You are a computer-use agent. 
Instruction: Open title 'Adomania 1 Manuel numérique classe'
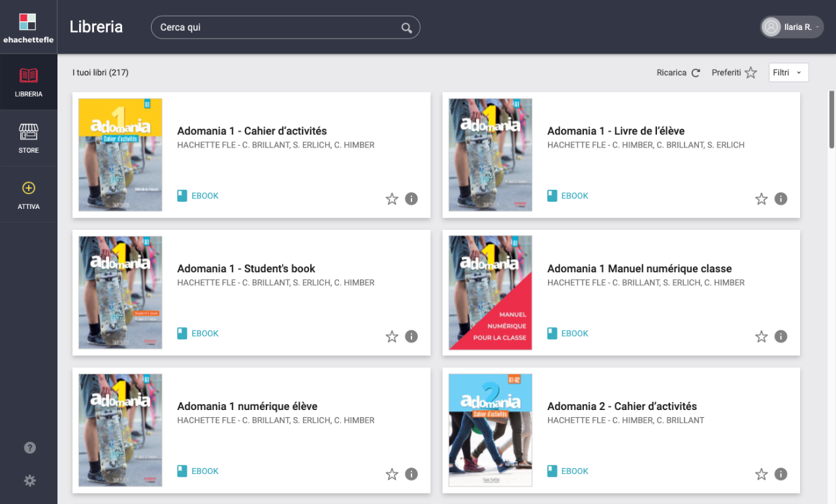click(639, 268)
